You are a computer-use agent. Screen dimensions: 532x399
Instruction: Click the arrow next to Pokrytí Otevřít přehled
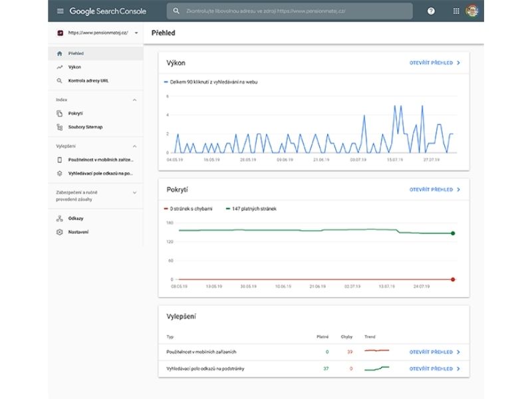coord(458,190)
